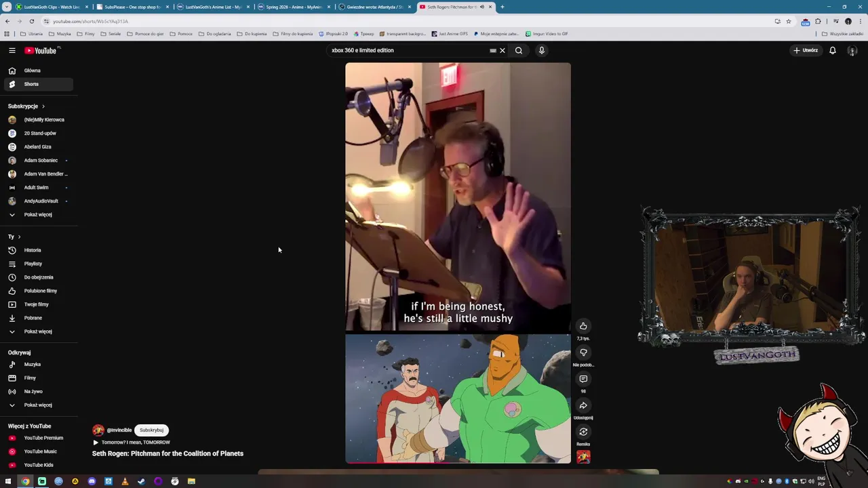
Task: Switch to Spring 2026 Anime MyAnimeList tab
Action: click(x=294, y=7)
